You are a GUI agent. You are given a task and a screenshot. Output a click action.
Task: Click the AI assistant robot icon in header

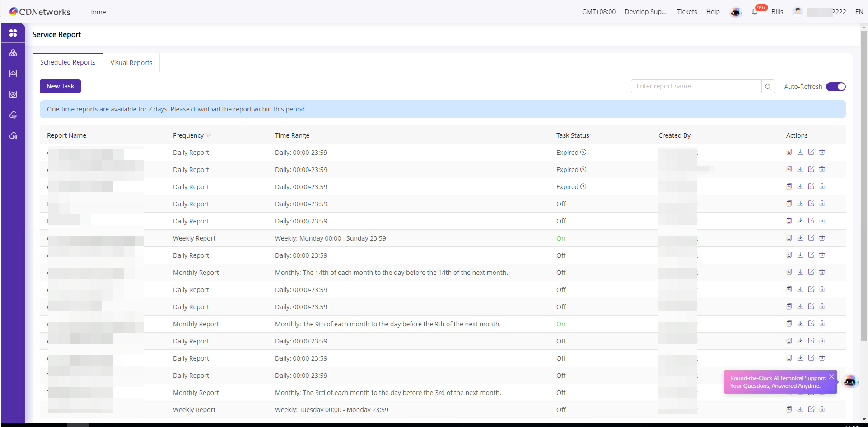click(735, 12)
